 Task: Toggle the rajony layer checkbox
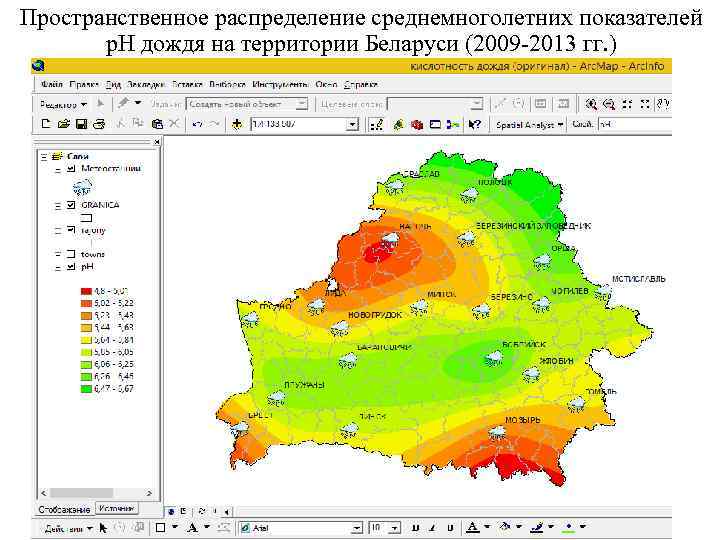coord(71,230)
